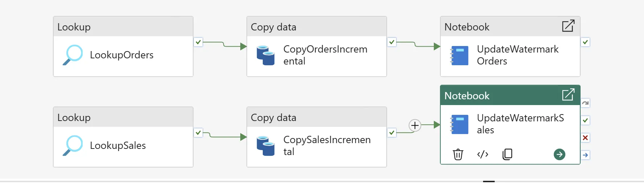The height and width of the screenshot is (192, 644).
Task: Select the CopyOrdersIncremental activity name
Action: 325,55
